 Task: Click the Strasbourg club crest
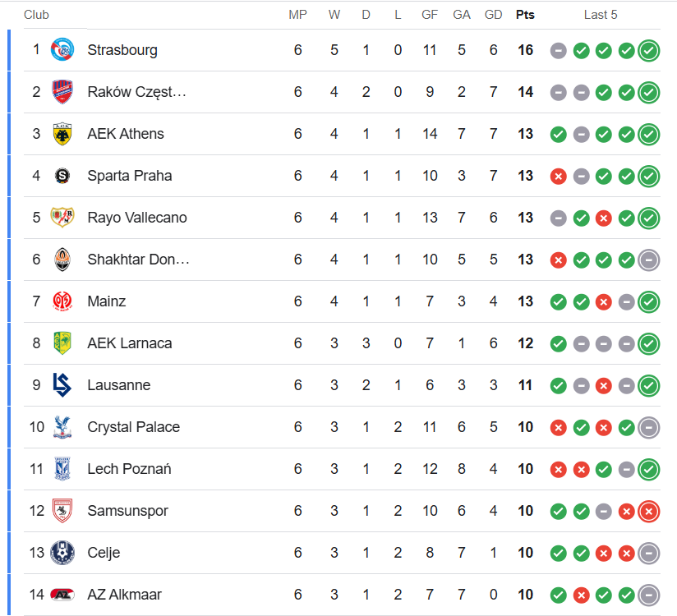pos(62,49)
